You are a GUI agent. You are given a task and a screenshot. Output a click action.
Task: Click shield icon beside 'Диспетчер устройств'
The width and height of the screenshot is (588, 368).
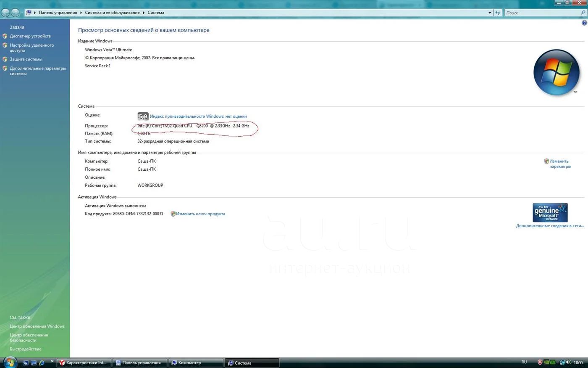pyautogui.click(x=5, y=36)
